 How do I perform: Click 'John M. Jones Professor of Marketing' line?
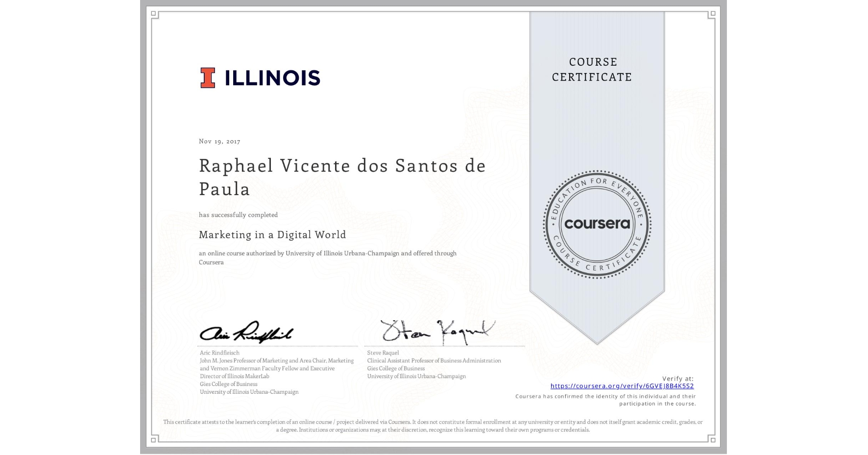(x=277, y=360)
